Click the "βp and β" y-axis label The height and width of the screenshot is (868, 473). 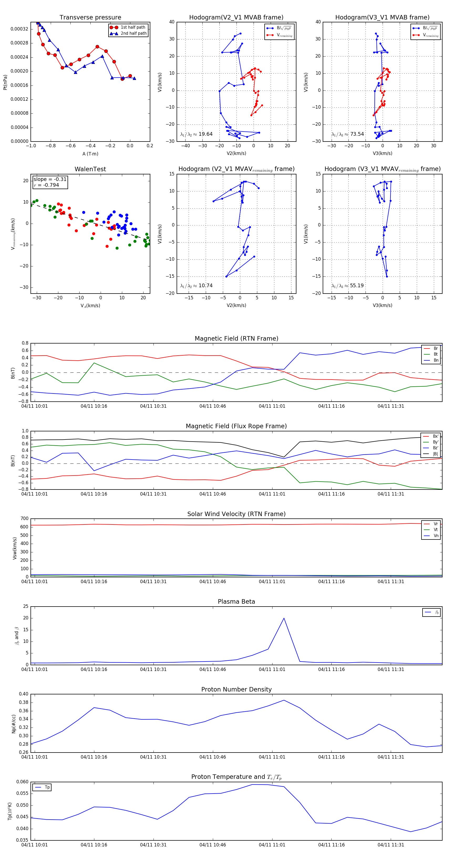point(17,636)
